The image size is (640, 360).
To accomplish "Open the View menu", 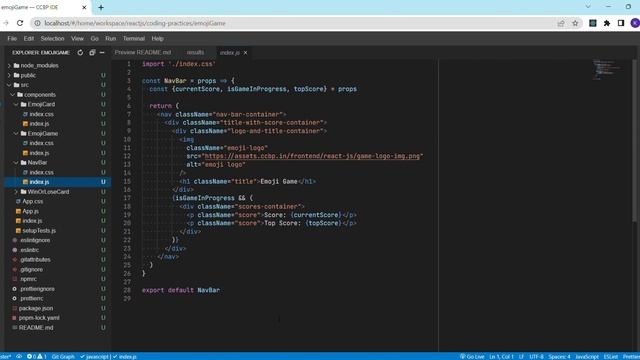I will 77,38.
